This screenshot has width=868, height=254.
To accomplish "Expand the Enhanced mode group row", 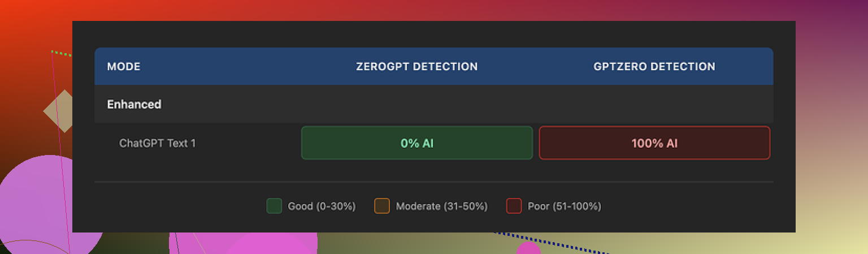I will [x=134, y=104].
